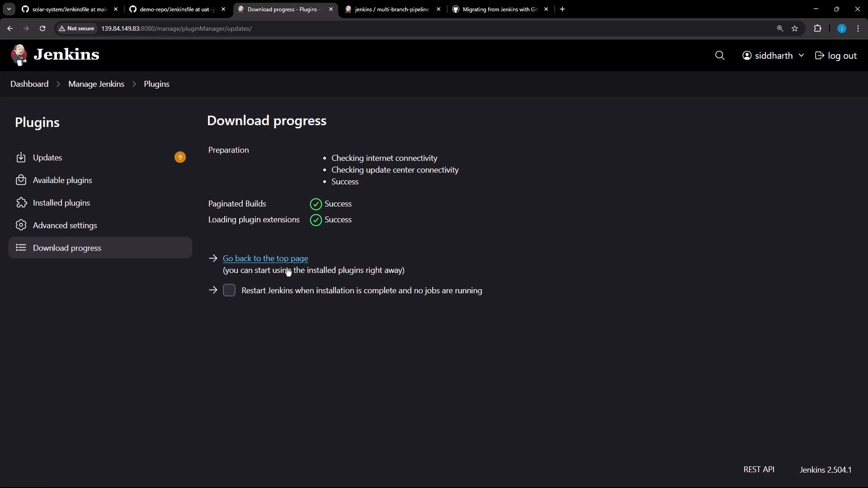Open browser extensions puzzle icon
This screenshot has height=488, width=868.
[817, 28]
